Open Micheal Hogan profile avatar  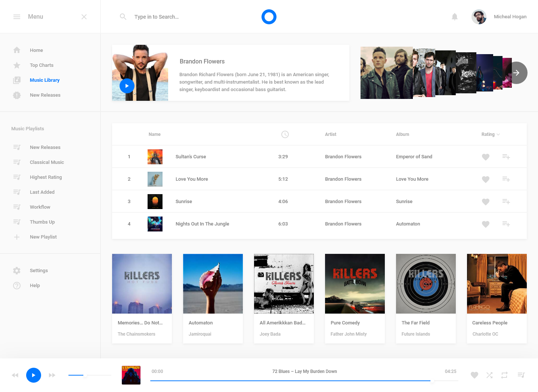tap(479, 17)
